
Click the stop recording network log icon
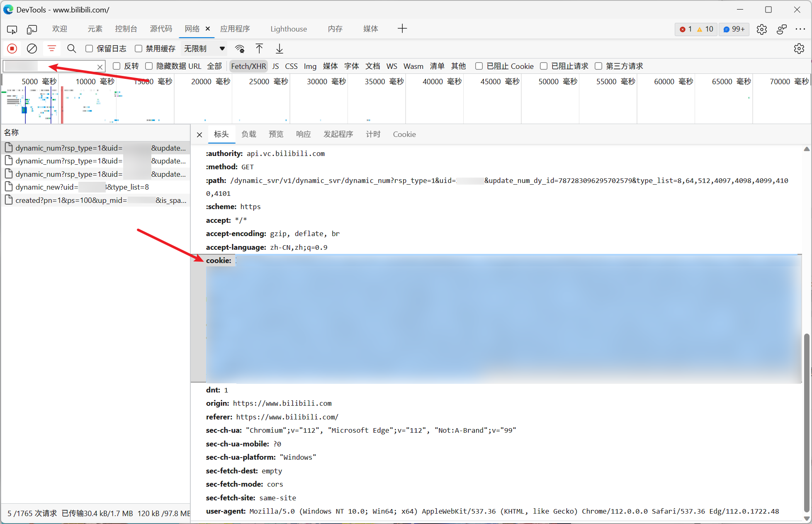pyautogui.click(x=12, y=49)
